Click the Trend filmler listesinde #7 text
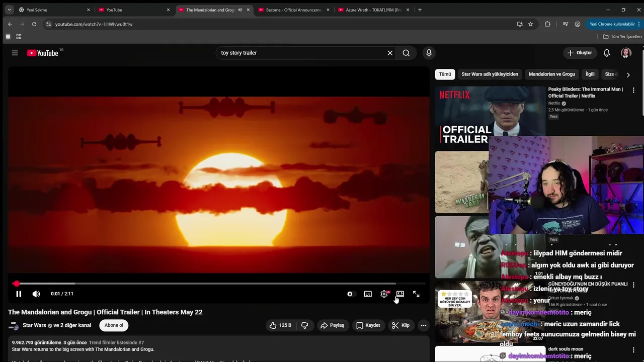The height and width of the screenshot is (362, 644). point(116,342)
